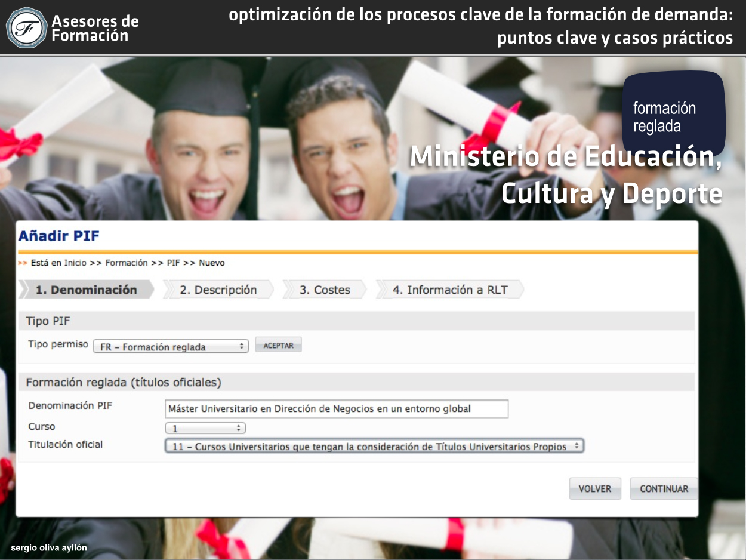The width and height of the screenshot is (746, 560).
Task: Open the Tipo permiso dropdown
Action: 171,346
